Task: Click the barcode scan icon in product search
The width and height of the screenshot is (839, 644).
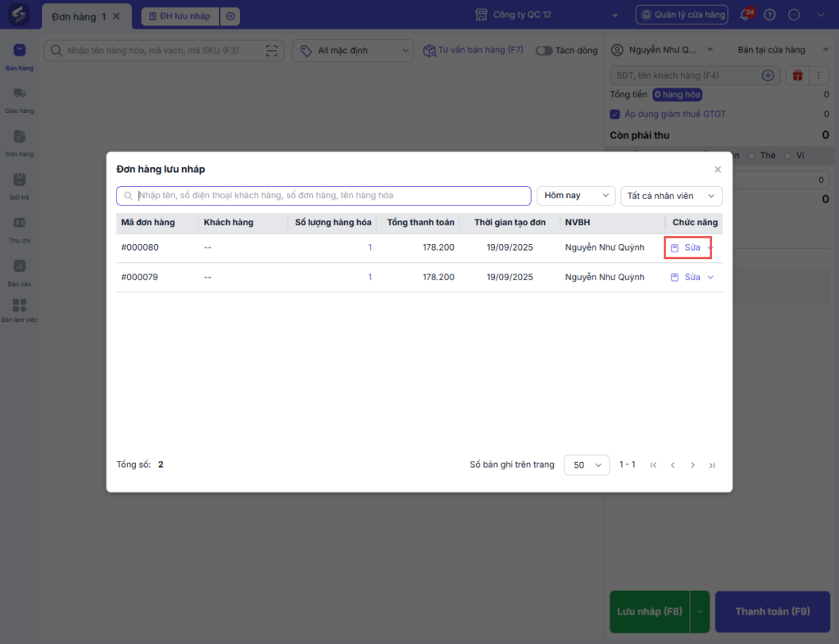Action: (x=272, y=51)
